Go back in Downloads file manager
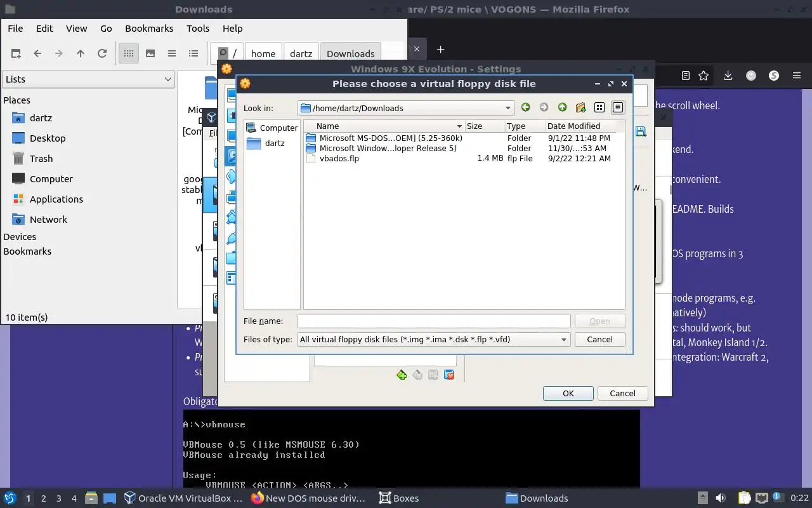The height and width of the screenshot is (508, 812). (x=37, y=54)
